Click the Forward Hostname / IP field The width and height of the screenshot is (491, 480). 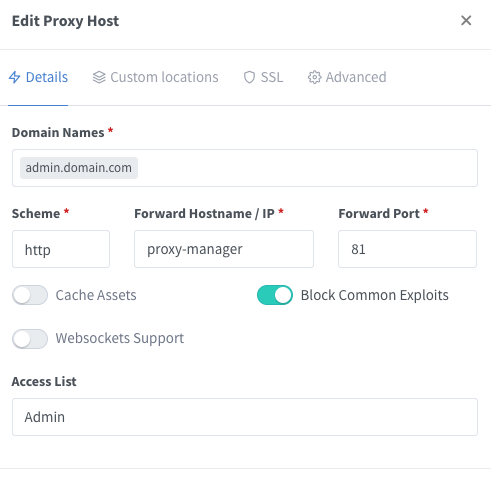click(x=224, y=249)
